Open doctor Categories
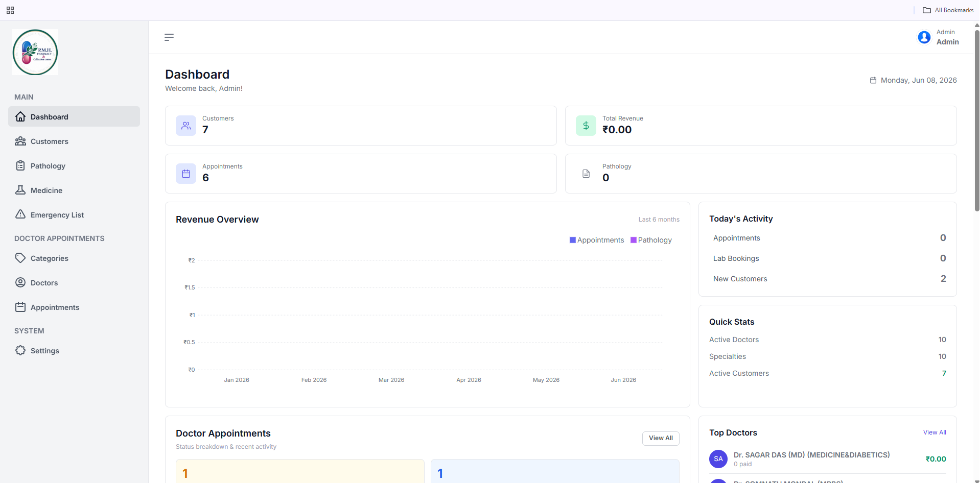Screen dimensions: 980x483 (74, 258)
